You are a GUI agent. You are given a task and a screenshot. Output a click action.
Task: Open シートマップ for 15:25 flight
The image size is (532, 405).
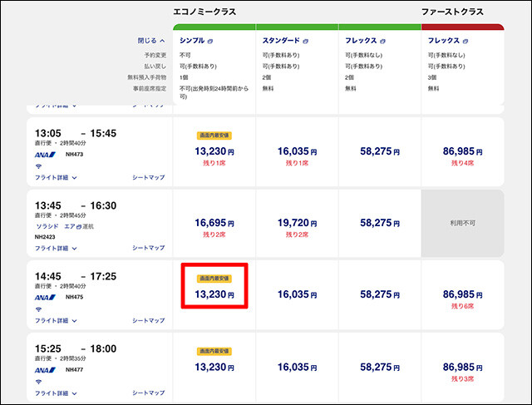click(x=149, y=393)
